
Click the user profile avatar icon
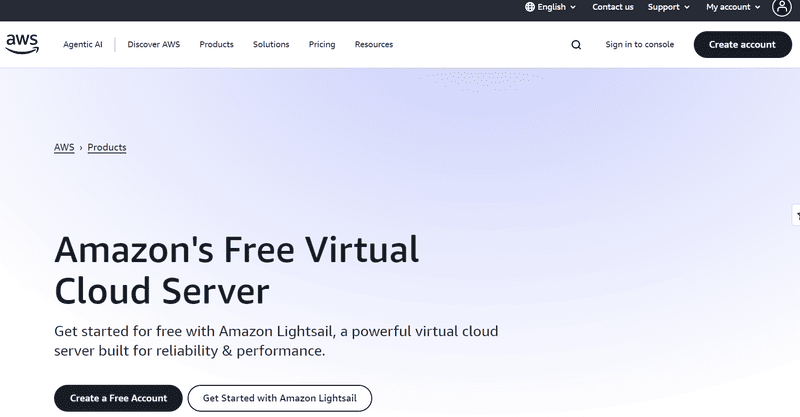click(782, 7)
